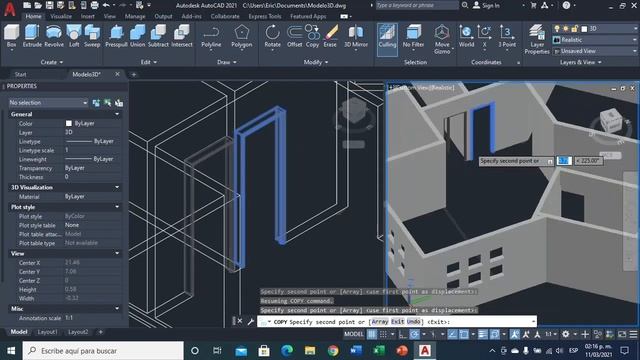This screenshot has width=640, height=360.
Task: Choose the Extrude tool
Action: click(32, 36)
